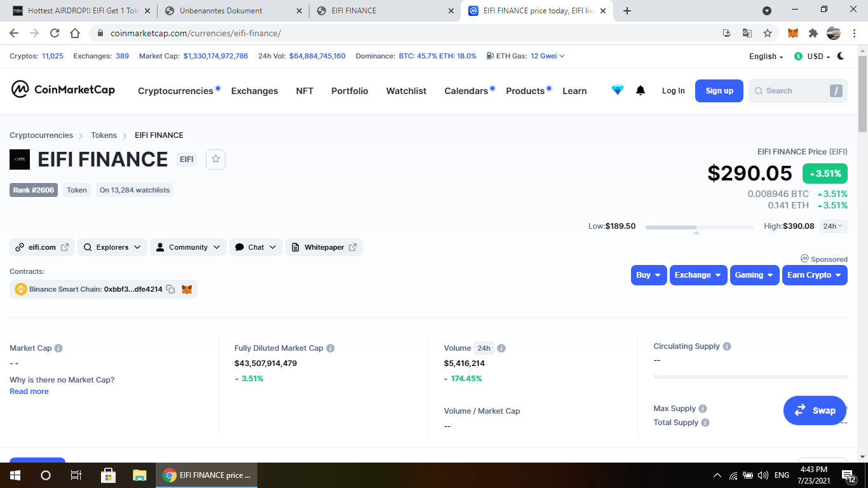Click the Log In link
Image resolution: width=868 pixels, height=488 pixels.
[x=674, y=91]
